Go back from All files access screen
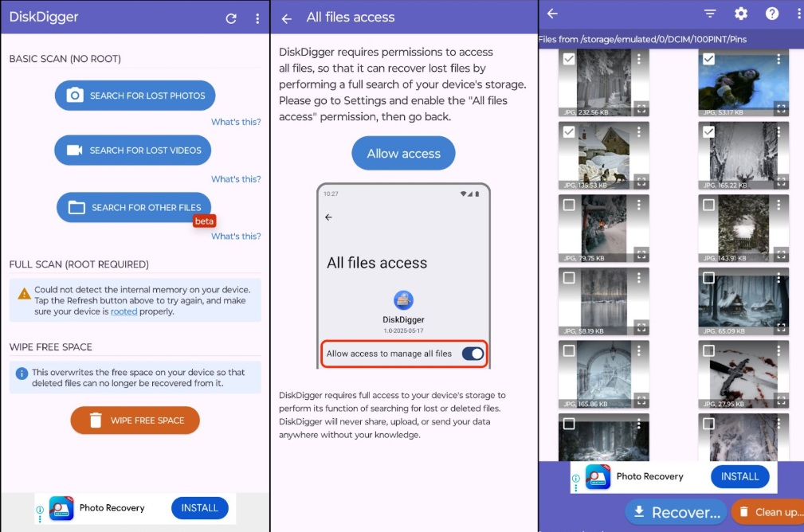The image size is (804, 532). tap(287, 19)
